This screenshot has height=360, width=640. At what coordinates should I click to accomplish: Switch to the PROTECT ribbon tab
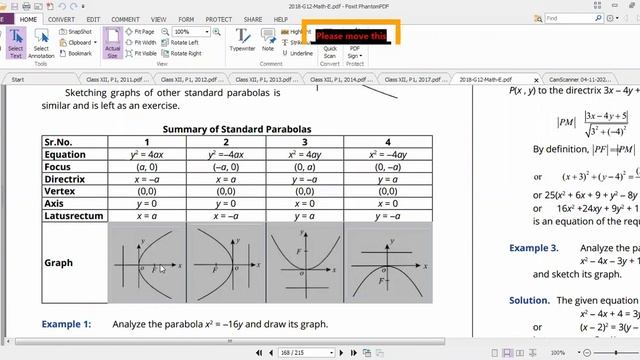[218, 19]
